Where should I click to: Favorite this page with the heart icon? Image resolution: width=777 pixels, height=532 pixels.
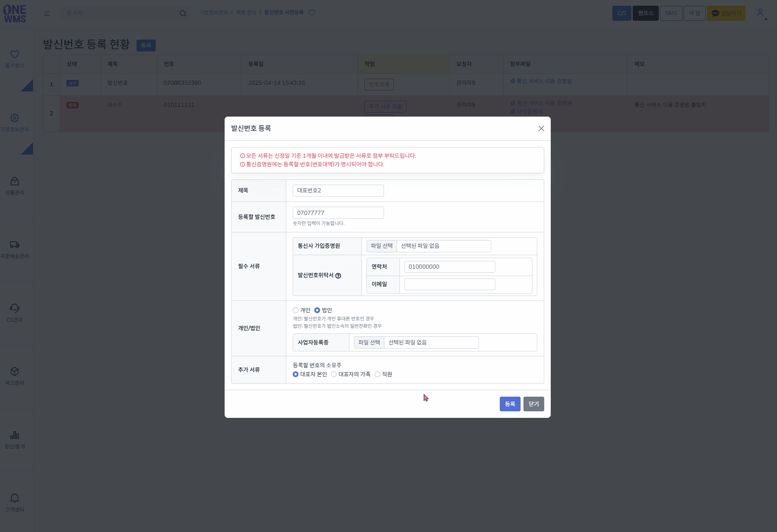click(312, 13)
